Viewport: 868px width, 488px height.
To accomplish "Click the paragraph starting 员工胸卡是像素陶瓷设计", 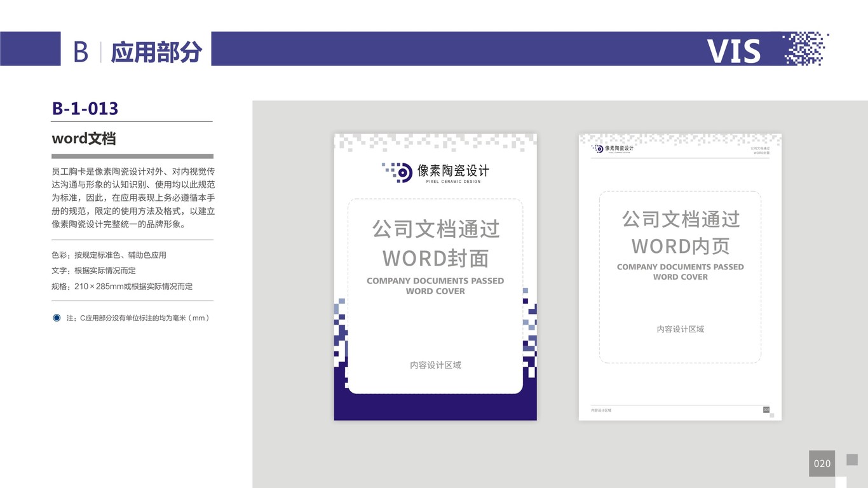I will point(133,198).
